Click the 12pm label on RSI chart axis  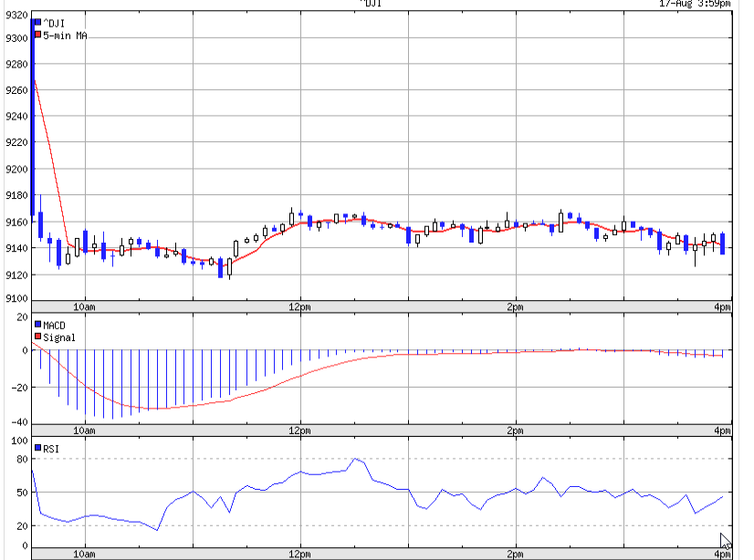coord(299,554)
